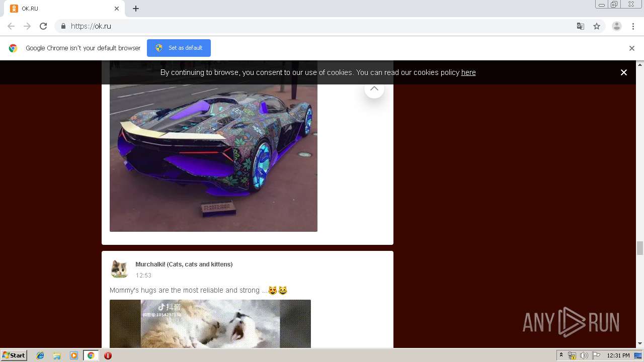Click the scrollbar down arrow
Image resolution: width=644 pixels, height=362 pixels.
640,344
